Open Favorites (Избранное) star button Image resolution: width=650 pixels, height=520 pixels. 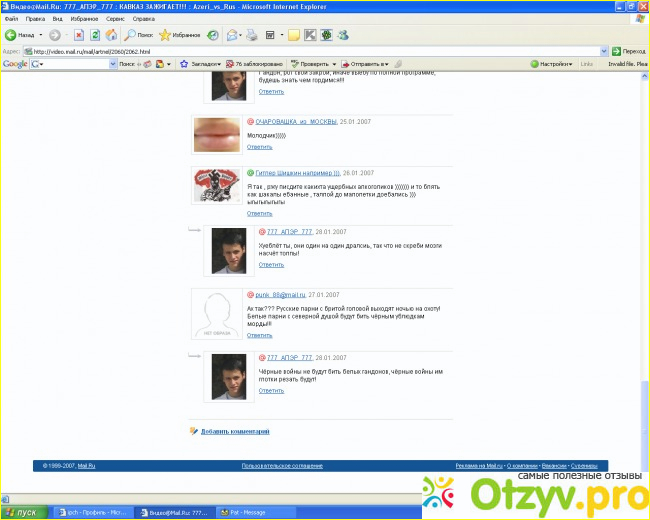pos(180,35)
